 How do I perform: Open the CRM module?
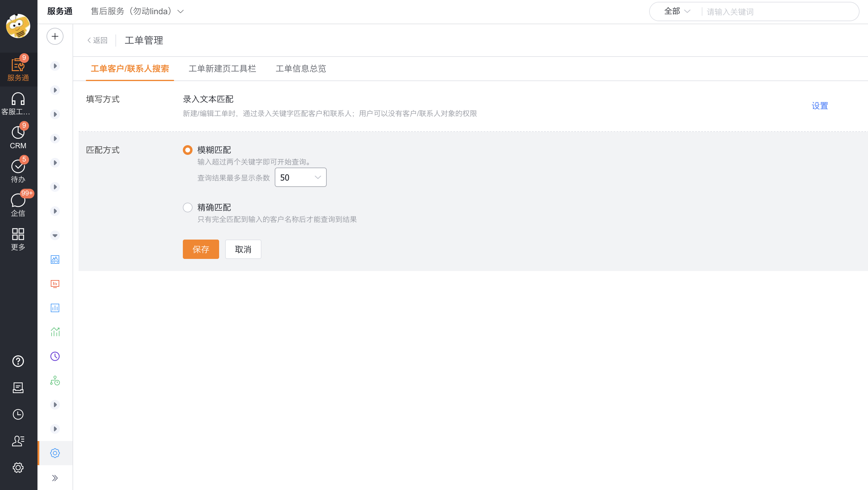coord(18,137)
